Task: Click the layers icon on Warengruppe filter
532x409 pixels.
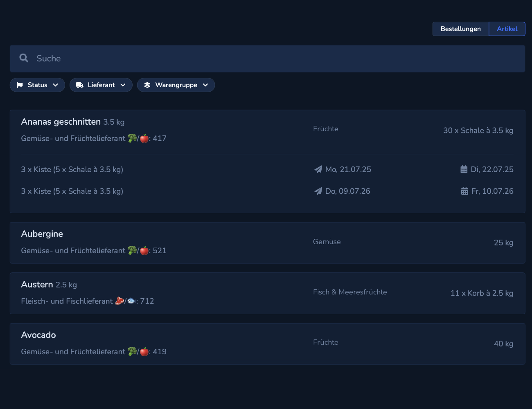Action: tap(147, 85)
